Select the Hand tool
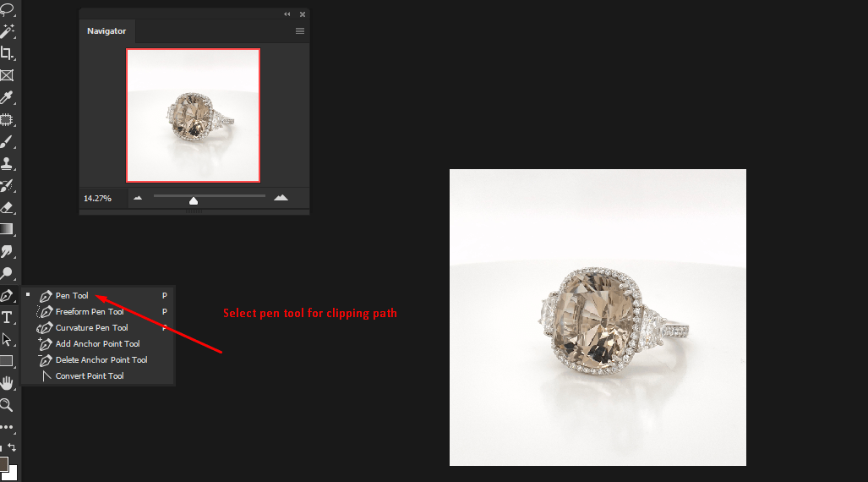This screenshot has height=482, width=868. [8, 383]
